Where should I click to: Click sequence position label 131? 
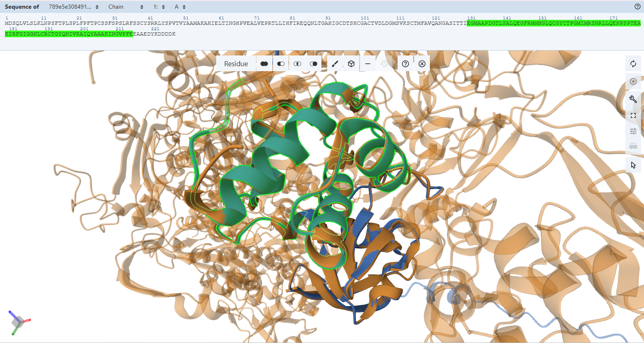pos(471,18)
